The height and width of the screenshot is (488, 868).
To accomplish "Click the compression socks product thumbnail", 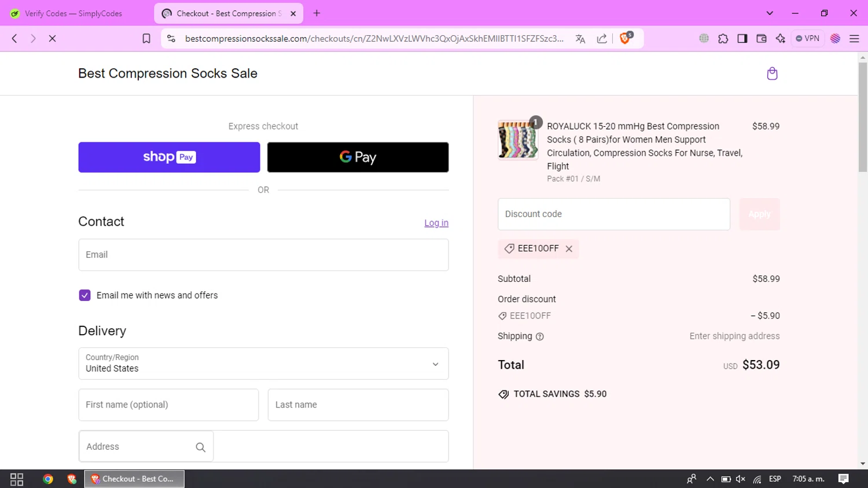I will pyautogui.click(x=517, y=140).
